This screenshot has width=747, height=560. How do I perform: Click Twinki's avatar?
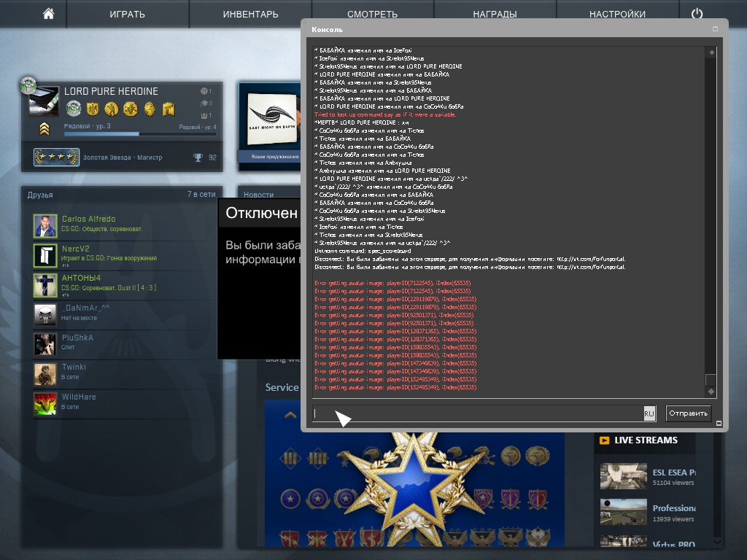tap(45, 374)
